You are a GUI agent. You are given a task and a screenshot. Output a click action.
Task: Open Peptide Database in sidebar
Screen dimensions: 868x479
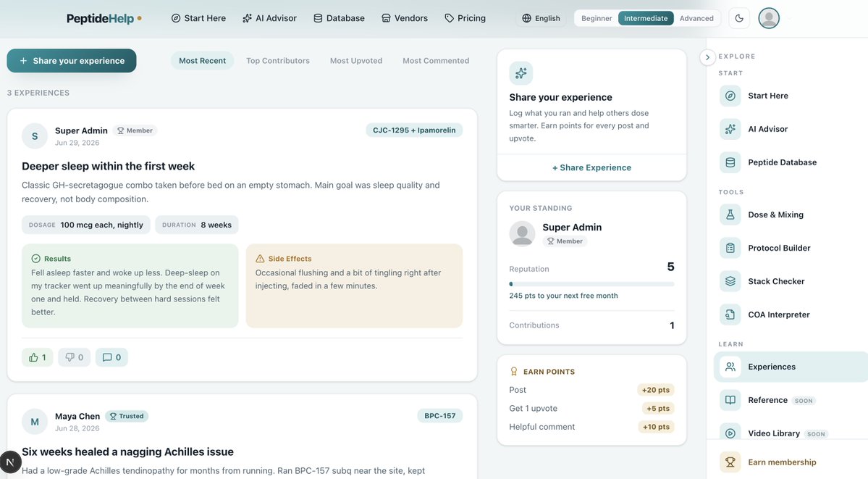[791, 162]
